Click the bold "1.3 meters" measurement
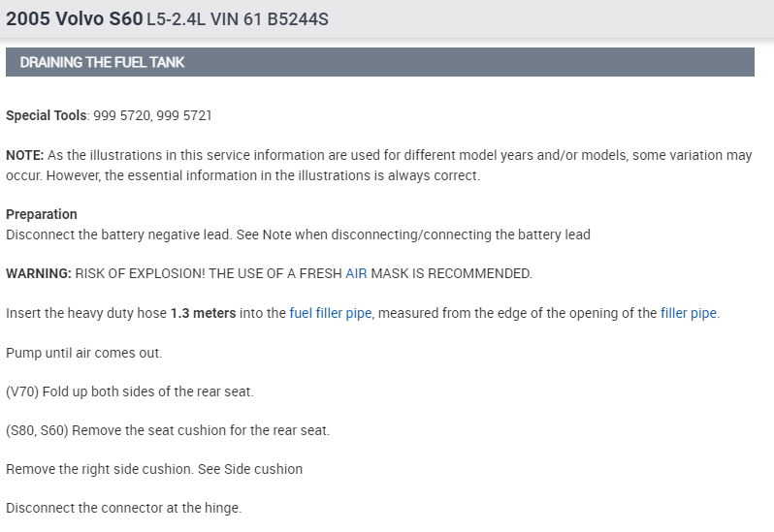 click(x=203, y=314)
